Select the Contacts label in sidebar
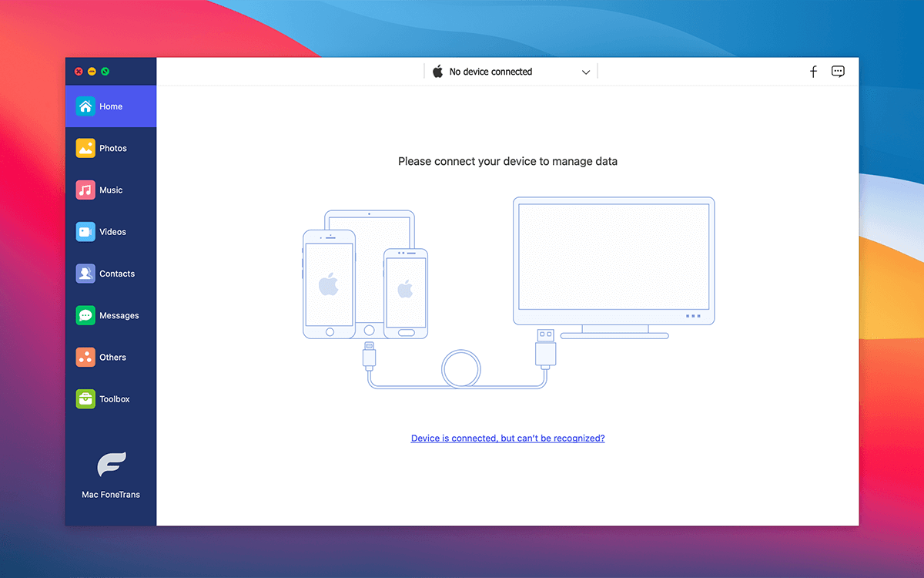Viewport: 924px width, 578px height. coord(117,274)
